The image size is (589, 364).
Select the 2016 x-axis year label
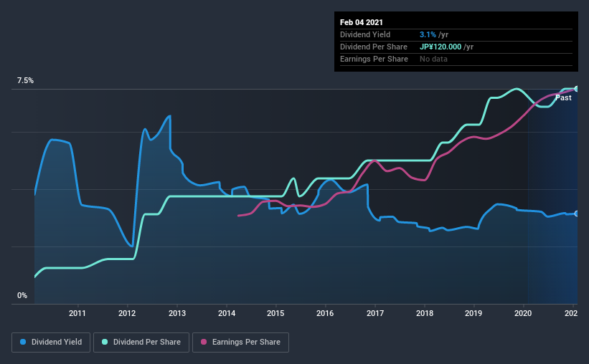pyautogui.click(x=325, y=313)
